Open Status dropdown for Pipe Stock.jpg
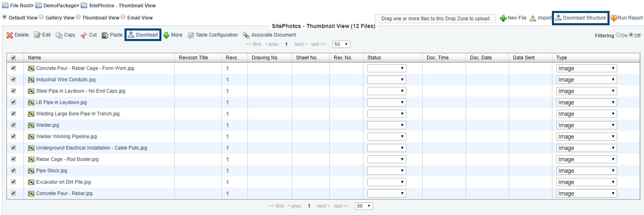This screenshot has width=644, height=215. click(x=386, y=171)
